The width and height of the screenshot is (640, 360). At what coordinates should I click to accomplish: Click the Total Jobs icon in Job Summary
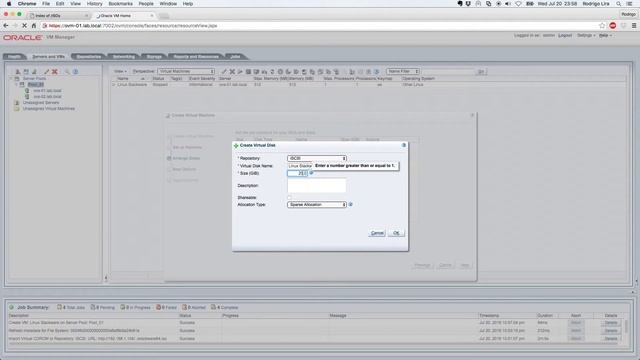point(59,307)
